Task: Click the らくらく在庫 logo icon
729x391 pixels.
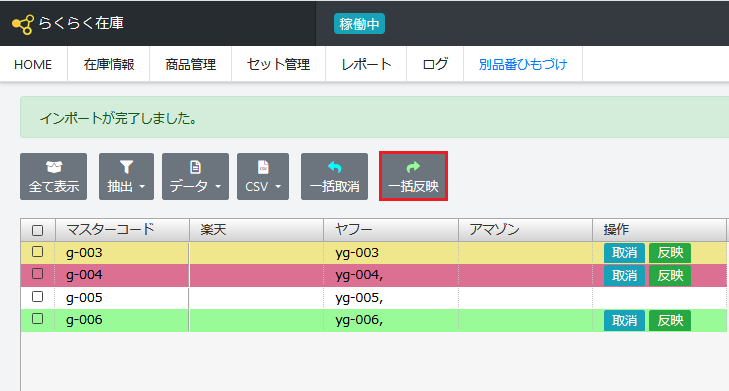Action: [x=22, y=24]
